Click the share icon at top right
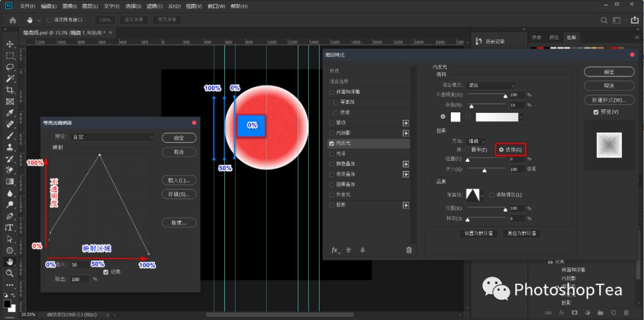Image resolution: width=644 pixels, height=320 pixels. pos(634,20)
